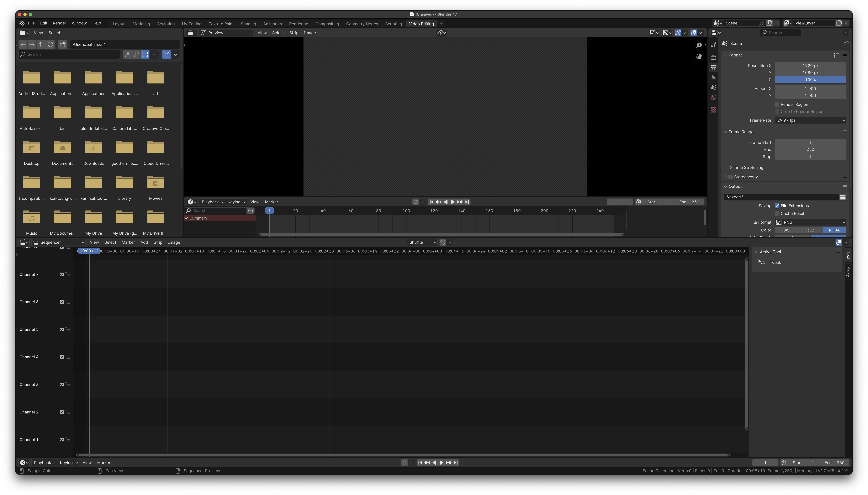
Task: Create new directory in file browser
Action: coord(63,45)
